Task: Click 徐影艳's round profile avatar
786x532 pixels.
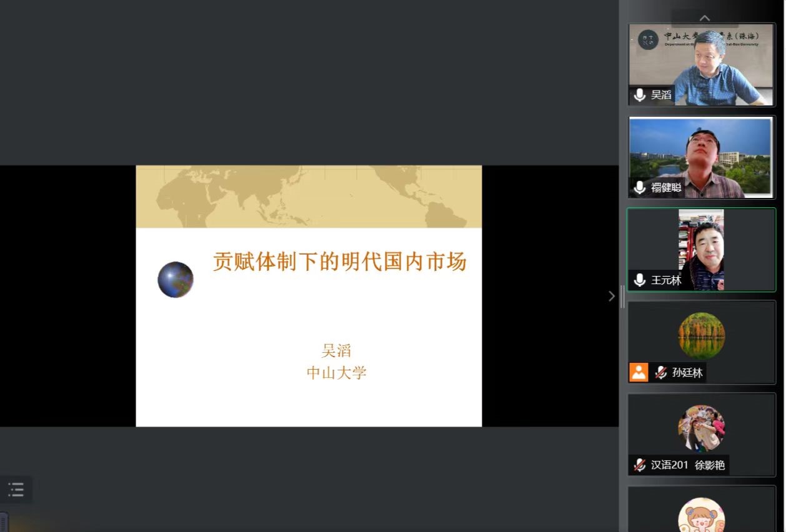Action: (702, 428)
